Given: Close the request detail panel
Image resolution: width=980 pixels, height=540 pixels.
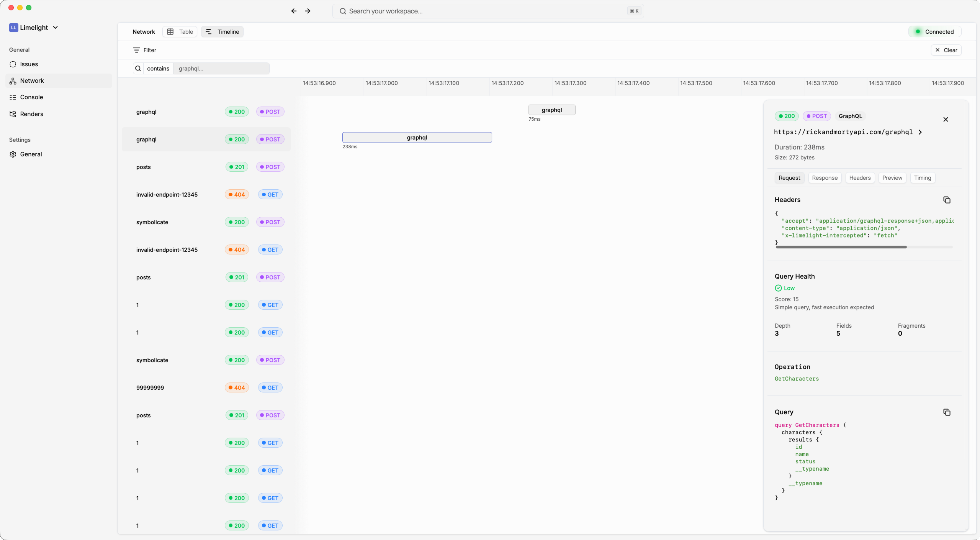Looking at the screenshot, I should pyautogui.click(x=945, y=119).
